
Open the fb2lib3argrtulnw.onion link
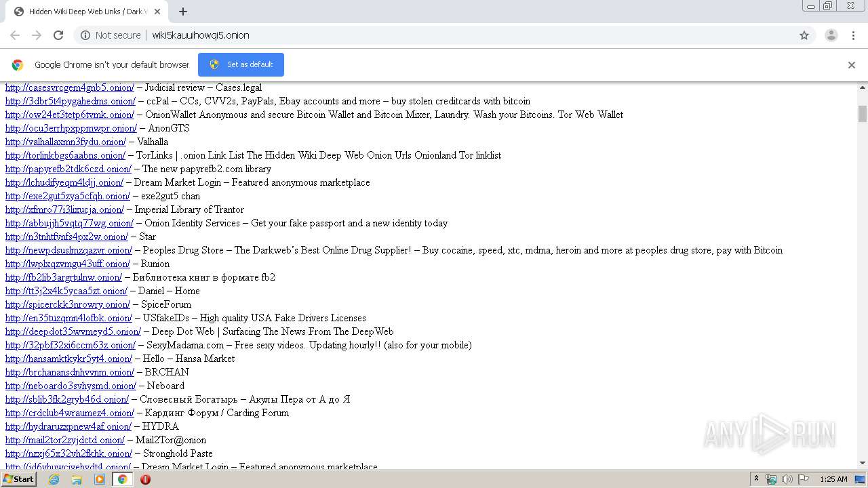[64, 277]
